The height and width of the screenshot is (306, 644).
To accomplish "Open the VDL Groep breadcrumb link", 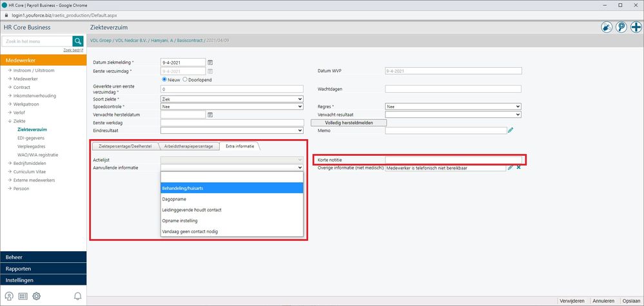I will (101, 41).
